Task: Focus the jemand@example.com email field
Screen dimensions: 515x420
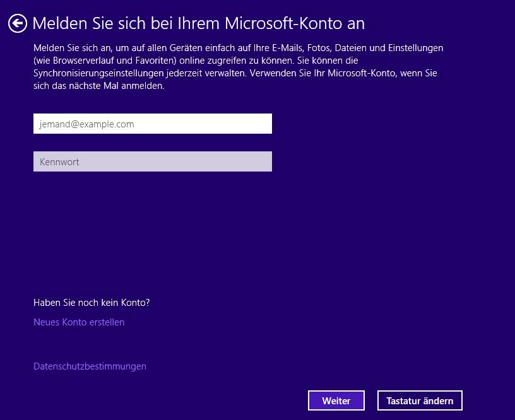Action: tap(152, 124)
